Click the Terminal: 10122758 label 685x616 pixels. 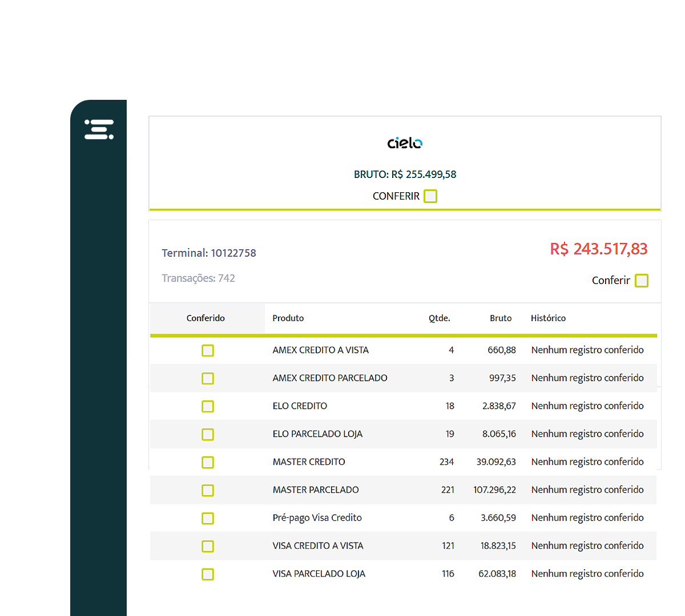click(209, 253)
